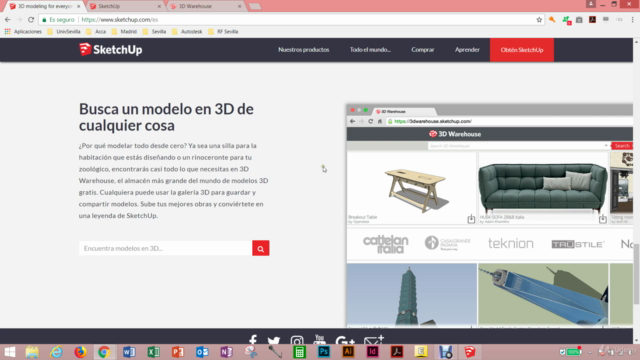Open the Todo el mundo... menu
Viewport: 640px width, 360px height.
(x=370, y=50)
